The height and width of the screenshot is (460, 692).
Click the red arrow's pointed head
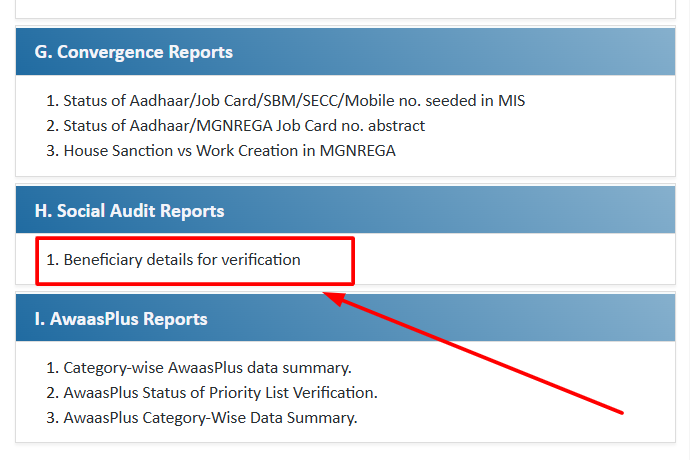coord(336,297)
